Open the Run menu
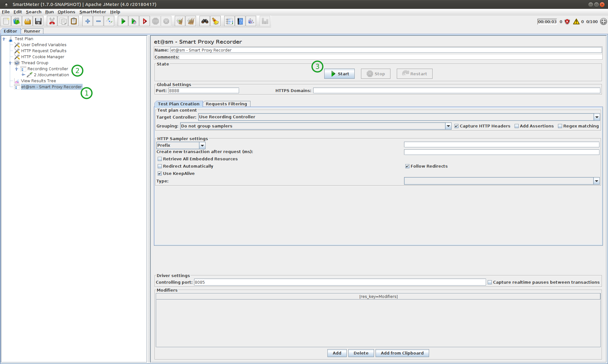 [49, 12]
